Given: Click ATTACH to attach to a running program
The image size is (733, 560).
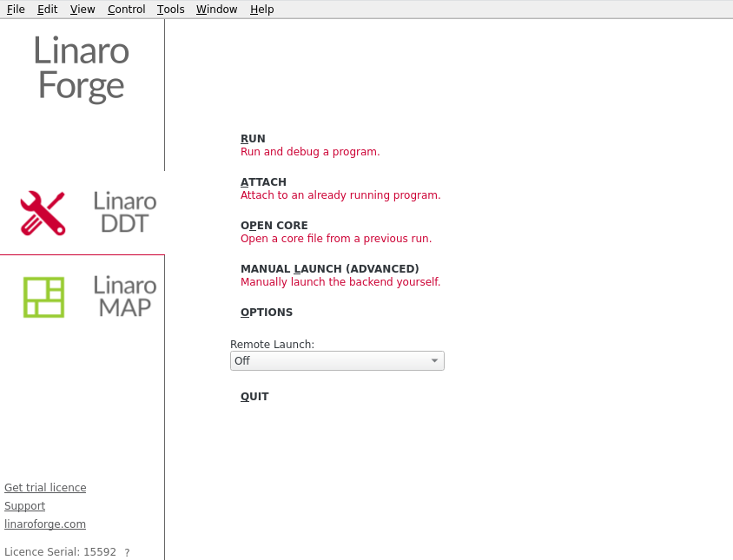Looking at the screenshot, I should pyautogui.click(x=263, y=182).
